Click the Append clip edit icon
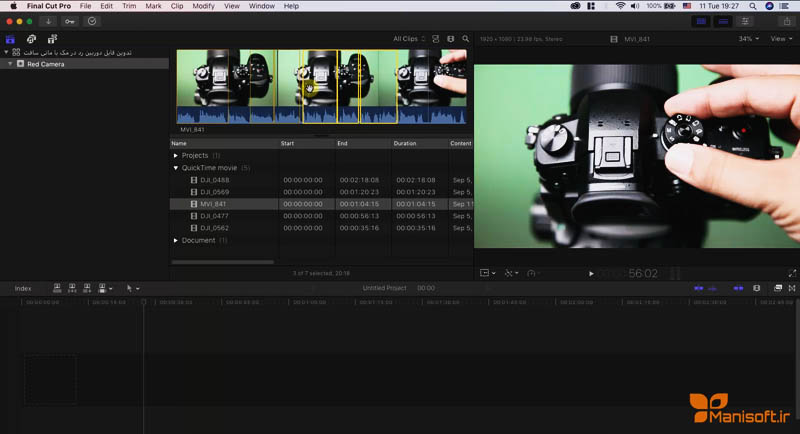 tap(87, 288)
